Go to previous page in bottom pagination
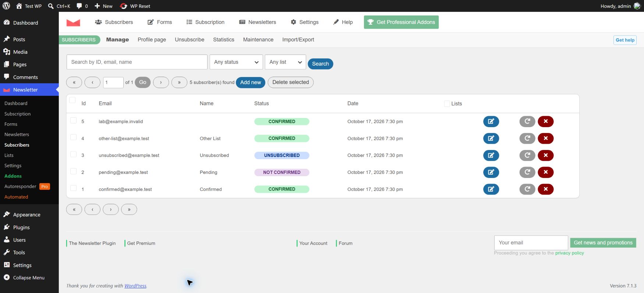 tap(92, 209)
